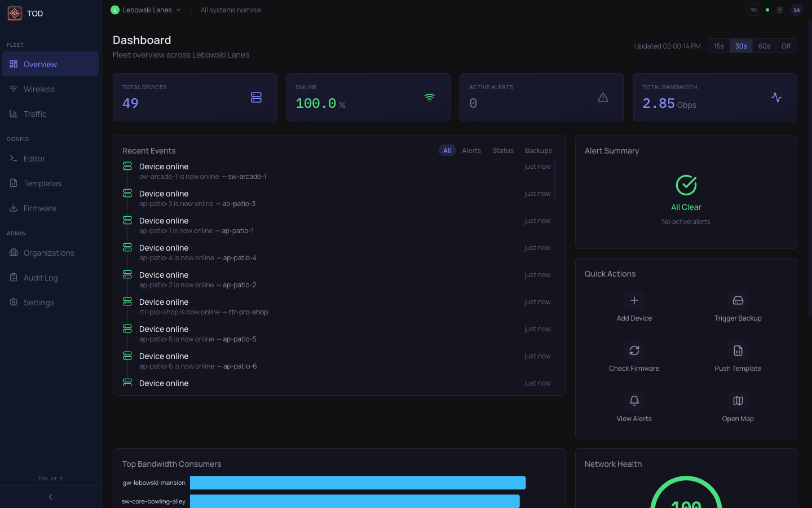Viewport: 812px width, 508px height.
Task: Open the Lebowski Lanes organization switcher
Action: tap(145, 10)
